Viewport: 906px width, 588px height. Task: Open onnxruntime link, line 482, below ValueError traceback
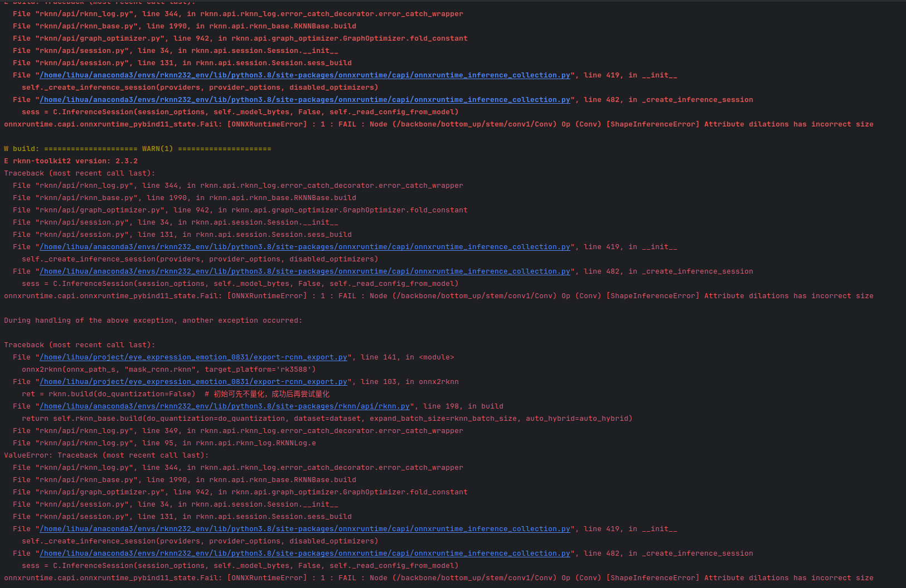305,553
